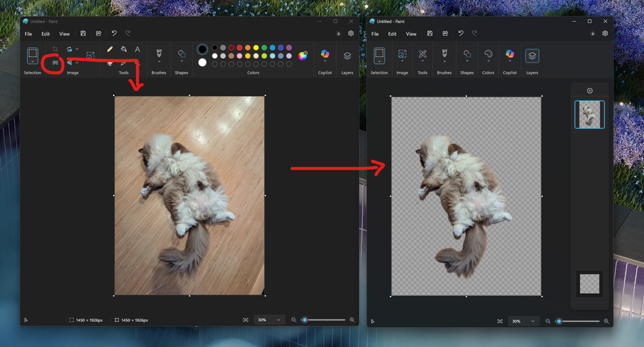The image size is (644, 347).
Task: Click zoom in plus button in right window
Action: click(x=606, y=321)
